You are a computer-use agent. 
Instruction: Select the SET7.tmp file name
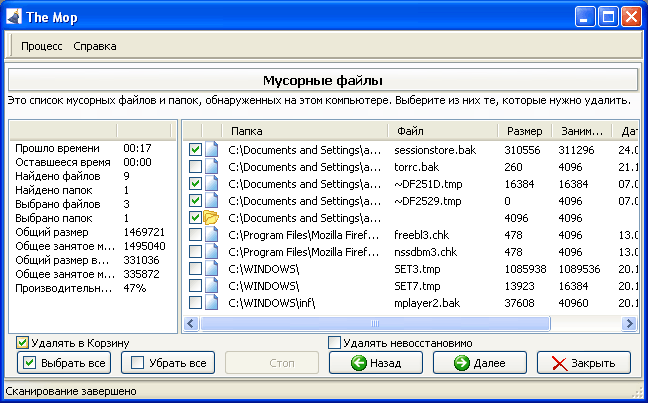[417, 286]
